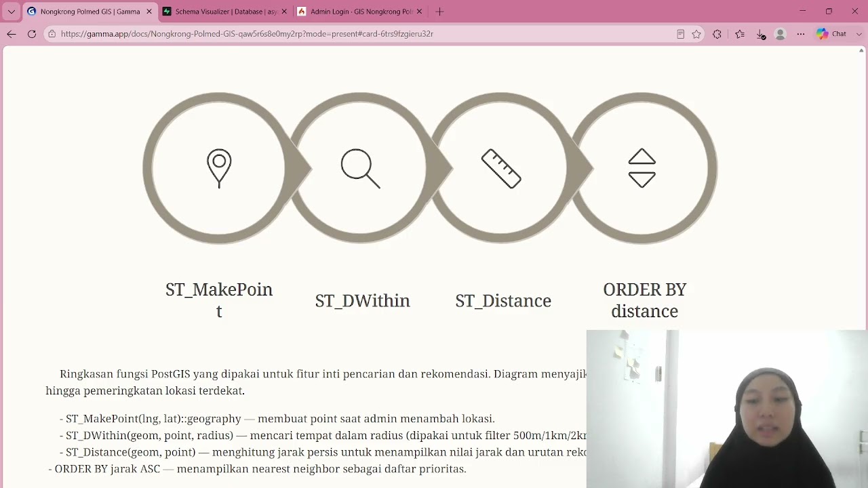
Task: Open a new browser tab
Action: [x=439, y=12]
